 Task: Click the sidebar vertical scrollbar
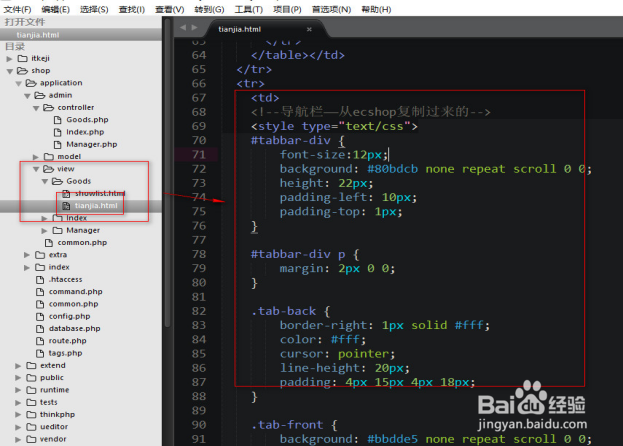coord(168,173)
